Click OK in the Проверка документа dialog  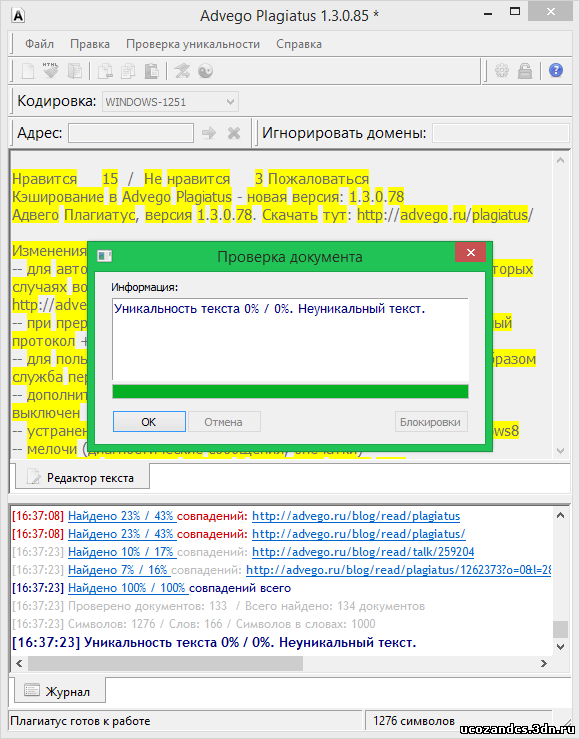coord(149,422)
